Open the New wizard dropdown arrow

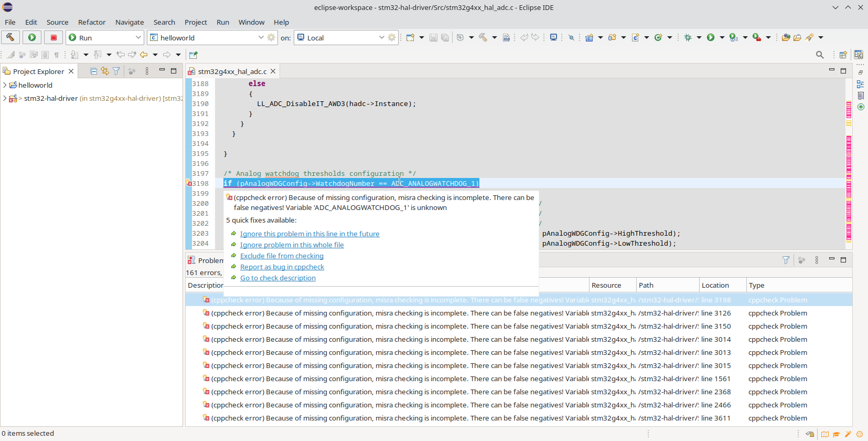pyautogui.click(x=421, y=37)
